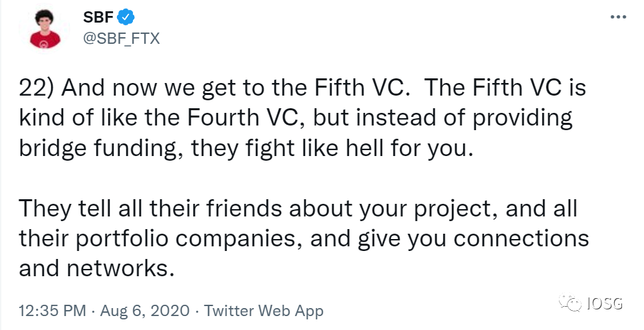Click the Aug 6, 2020 date
This screenshot has width=644, height=330.
(x=145, y=311)
